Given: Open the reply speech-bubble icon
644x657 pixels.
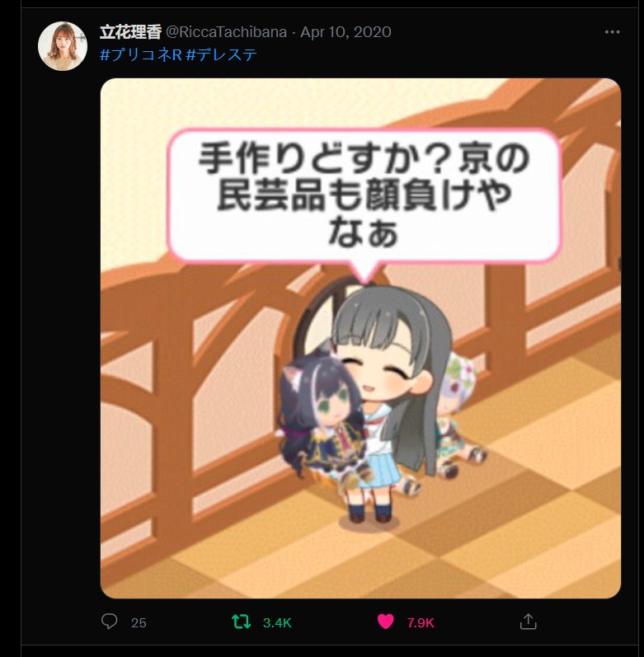Looking at the screenshot, I should click(110, 622).
